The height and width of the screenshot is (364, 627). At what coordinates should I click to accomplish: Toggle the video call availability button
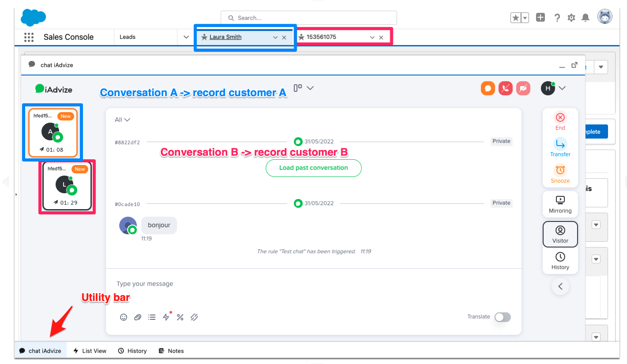coord(523,88)
